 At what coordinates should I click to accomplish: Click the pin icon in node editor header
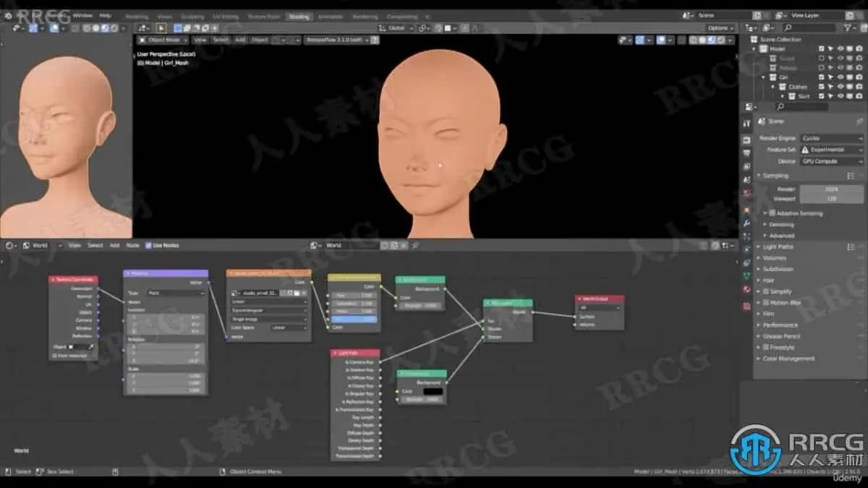point(416,245)
